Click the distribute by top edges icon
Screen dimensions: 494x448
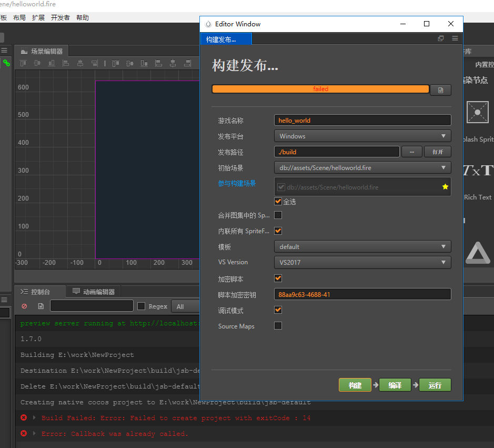coord(116,63)
